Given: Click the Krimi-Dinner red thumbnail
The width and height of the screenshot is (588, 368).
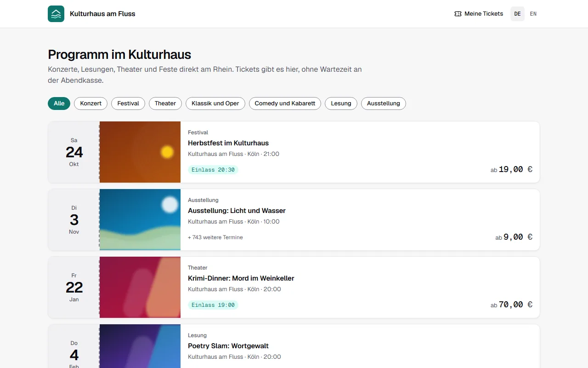Looking at the screenshot, I should (140, 287).
